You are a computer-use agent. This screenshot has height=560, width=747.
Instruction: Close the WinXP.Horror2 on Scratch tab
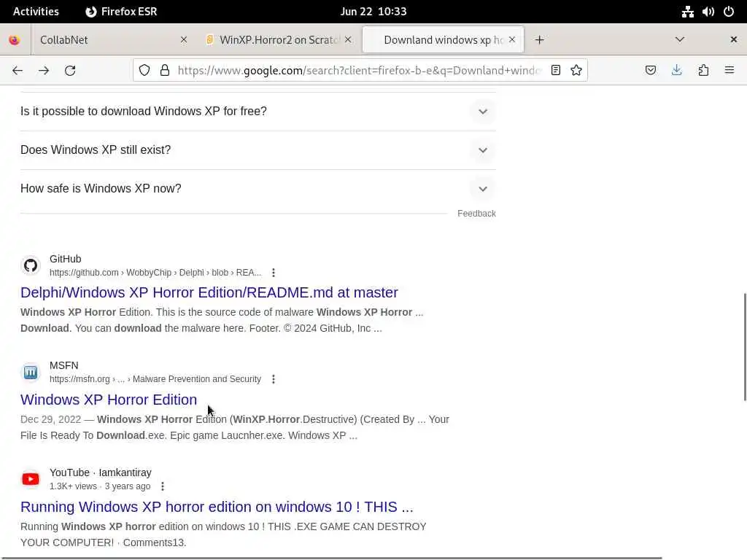pos(348,40)
